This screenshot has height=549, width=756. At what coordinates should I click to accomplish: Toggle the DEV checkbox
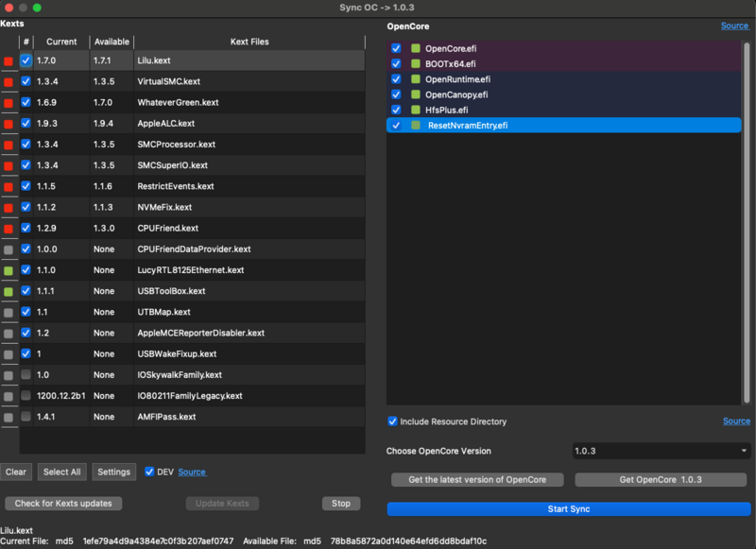tap(149, 471)
